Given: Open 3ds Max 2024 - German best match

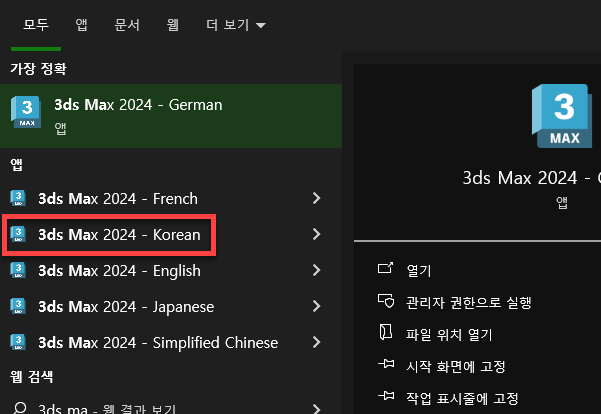Looking at the screenshot, I should pyautogui.click(x=171, y=116).
